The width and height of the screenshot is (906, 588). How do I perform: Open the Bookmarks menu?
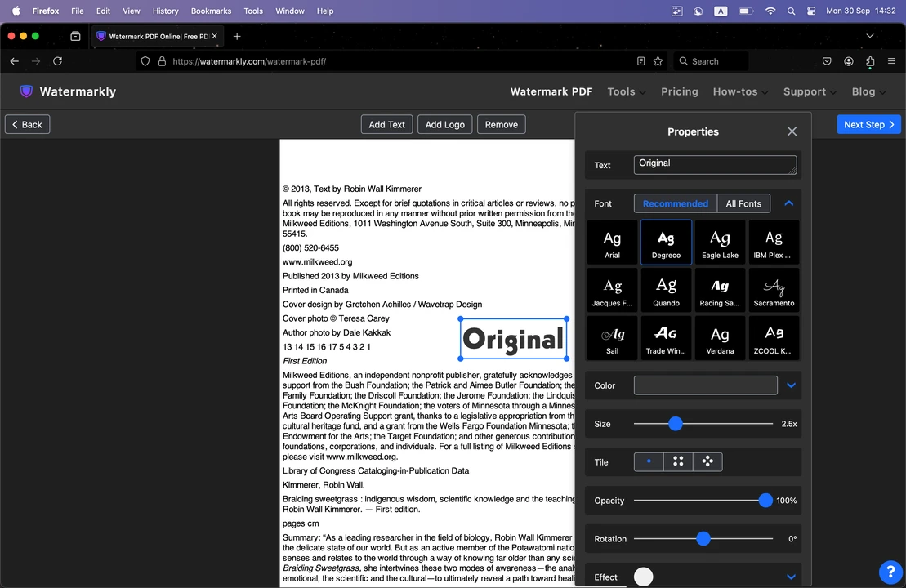tap(211, 11)
